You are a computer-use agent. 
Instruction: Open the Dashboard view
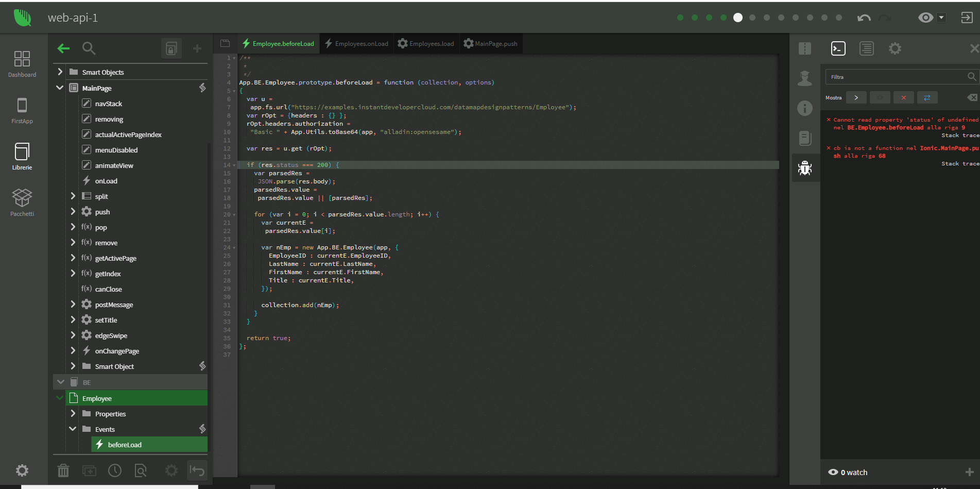(22, 64)
